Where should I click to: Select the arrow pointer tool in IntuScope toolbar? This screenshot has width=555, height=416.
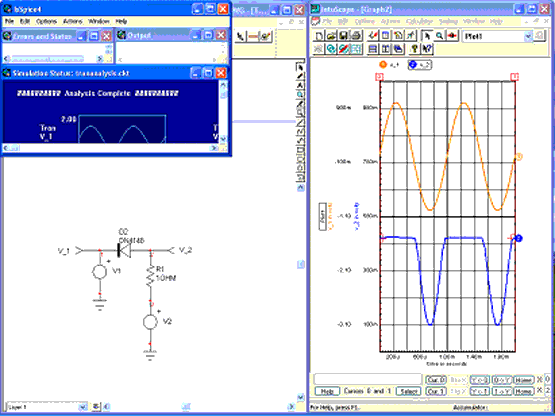[427, 36]
